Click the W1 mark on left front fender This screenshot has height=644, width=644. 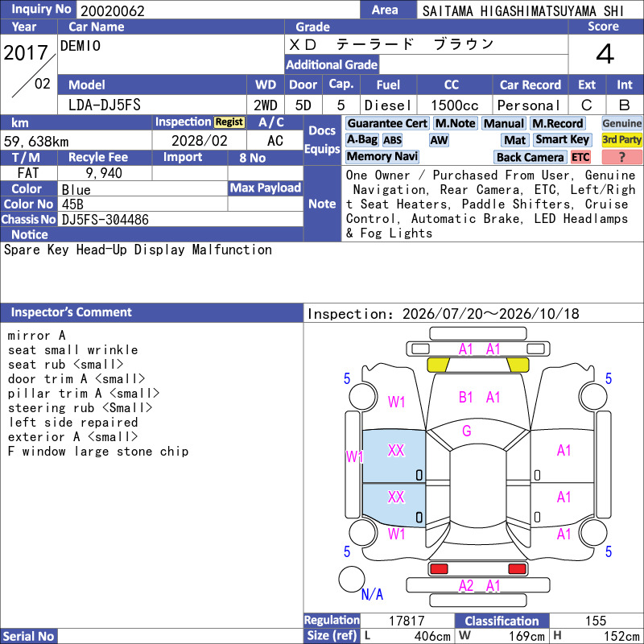point(396,402)
